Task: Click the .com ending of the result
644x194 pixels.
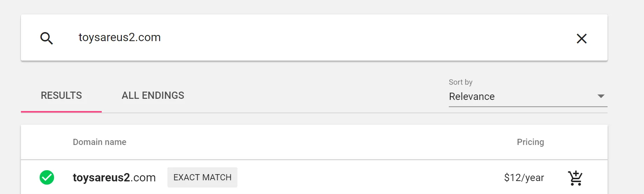Action: [143, 177]
